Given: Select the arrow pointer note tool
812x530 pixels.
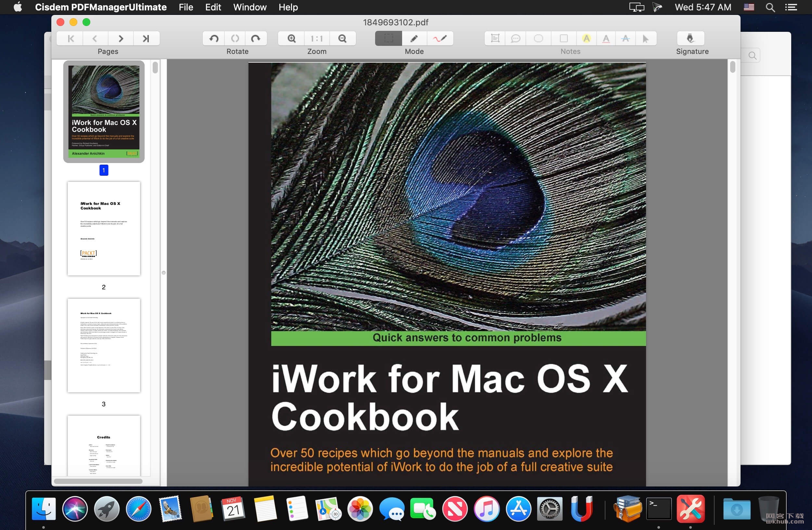Looking at the screenshot, I should [646, 39].
